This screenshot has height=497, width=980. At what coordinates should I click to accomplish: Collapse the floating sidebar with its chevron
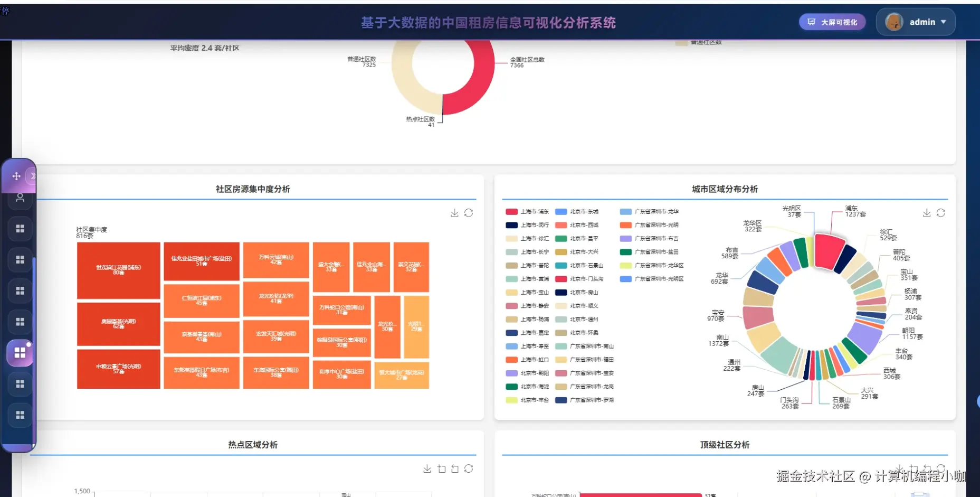coord(34,176)
